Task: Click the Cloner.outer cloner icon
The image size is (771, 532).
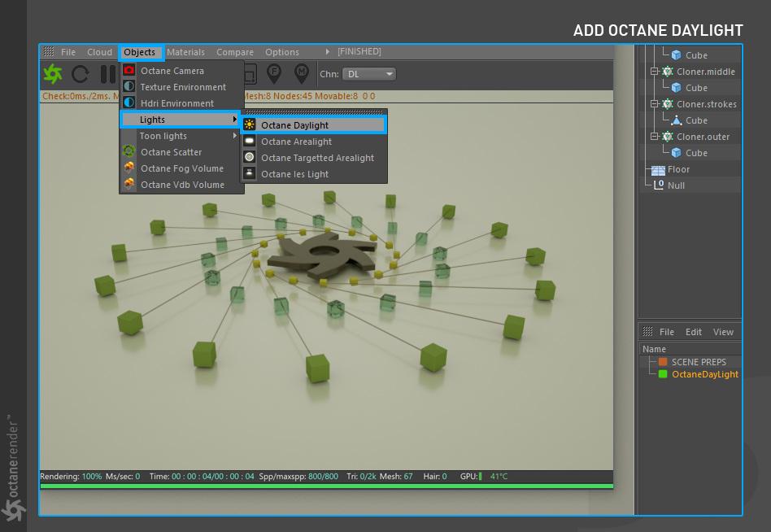Action: click(x=667, y=136)
